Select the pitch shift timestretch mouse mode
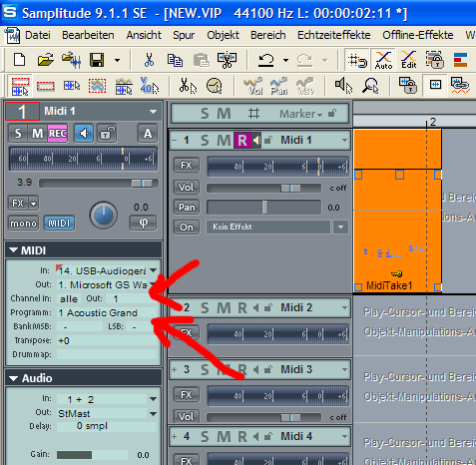Viewport: 476px width, 465px height. pyautogui.click(x=214, y=86)
